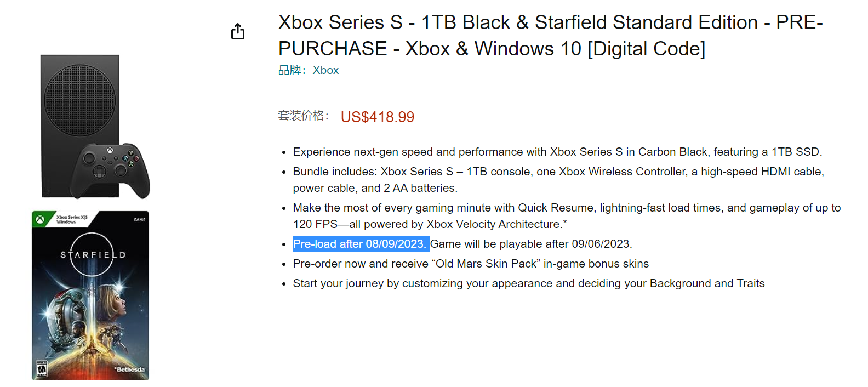Click the 套装价格 price label
868x387 pixels.
coord(303,116)
